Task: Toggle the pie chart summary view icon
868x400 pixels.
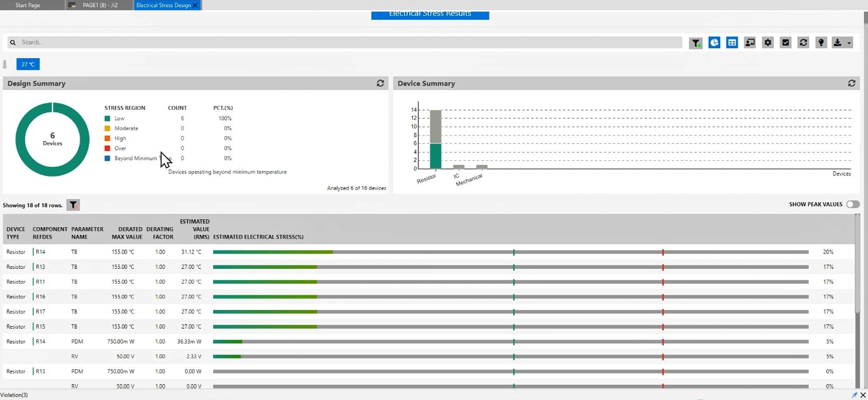Action: (x=714, y=42)
